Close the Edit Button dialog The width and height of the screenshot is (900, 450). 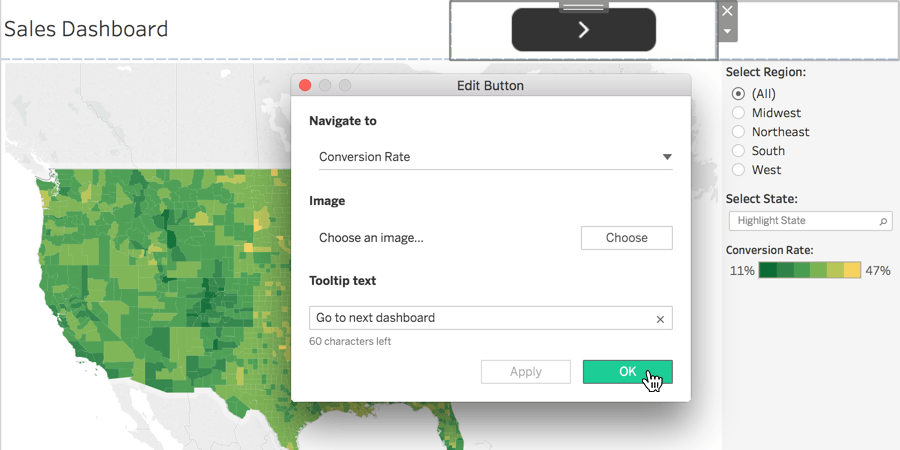[305, 86]
